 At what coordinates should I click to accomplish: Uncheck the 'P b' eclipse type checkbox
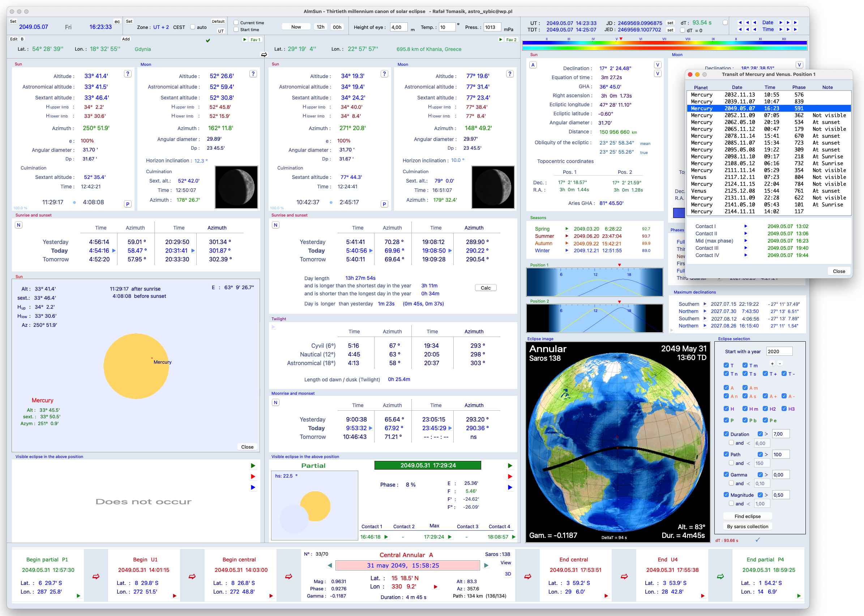pyautogui.click(x=745, y=420)
